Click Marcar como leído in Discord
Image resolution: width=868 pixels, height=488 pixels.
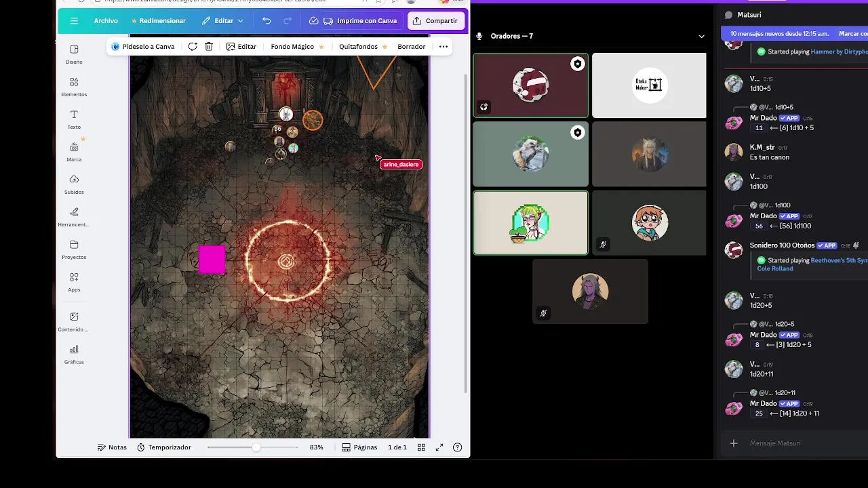pyautogui.click(x=854, y=33)
